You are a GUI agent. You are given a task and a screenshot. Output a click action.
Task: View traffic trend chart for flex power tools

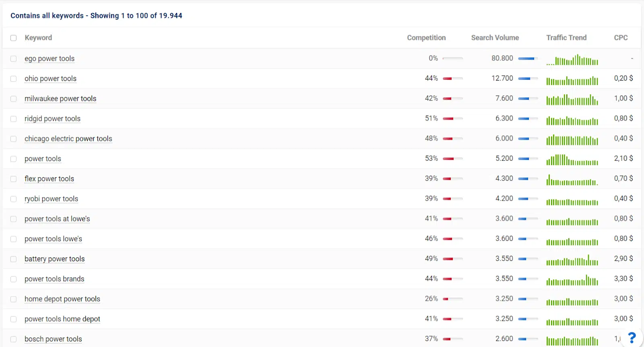[x=572, y=180]
